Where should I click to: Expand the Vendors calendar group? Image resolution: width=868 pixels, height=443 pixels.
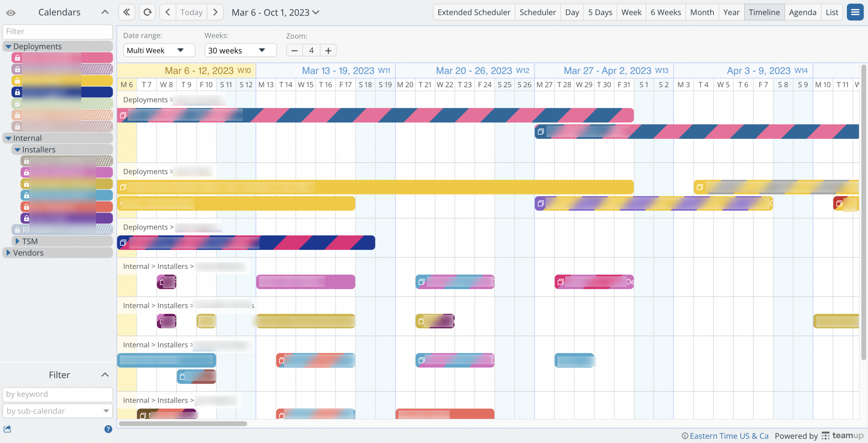point(8,253)
